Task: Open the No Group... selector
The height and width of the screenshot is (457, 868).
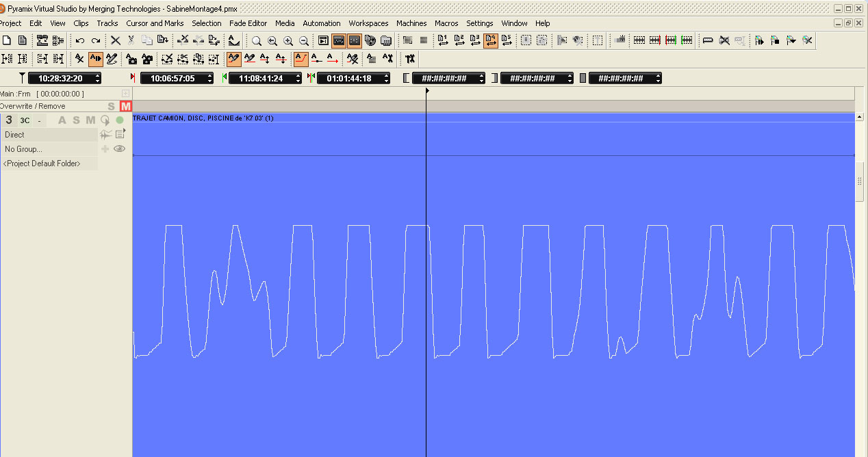Action: click(x=49, y=148)
